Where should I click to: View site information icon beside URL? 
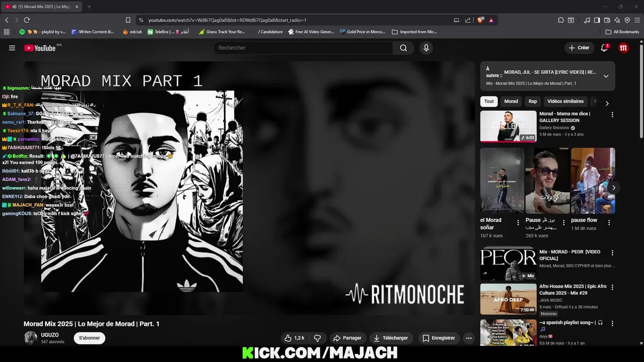[141, 20]
